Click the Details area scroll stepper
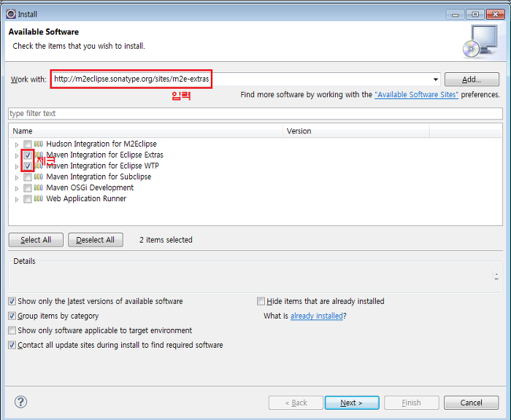 pos(496,276)
